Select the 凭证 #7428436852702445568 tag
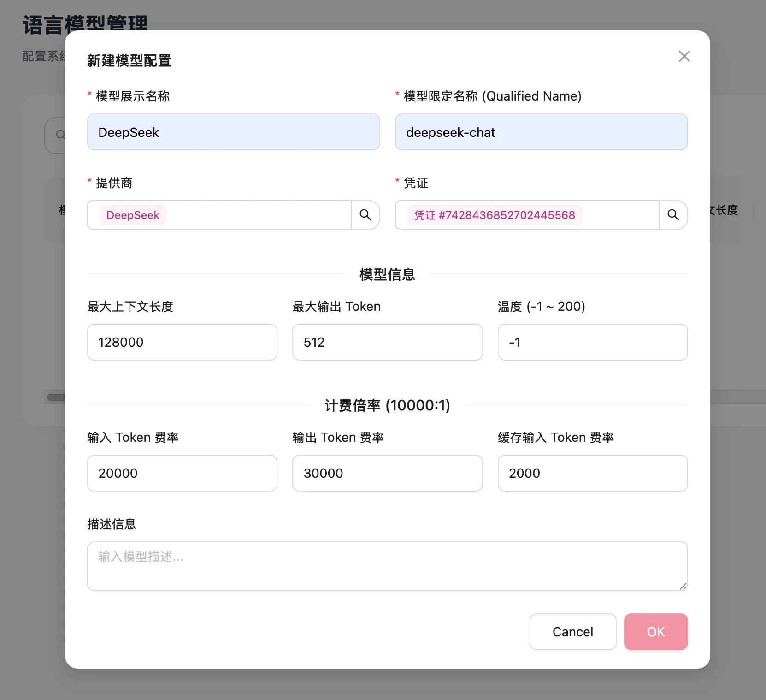Viewport: 766px width, 700px height. click(x=495, y=215)
